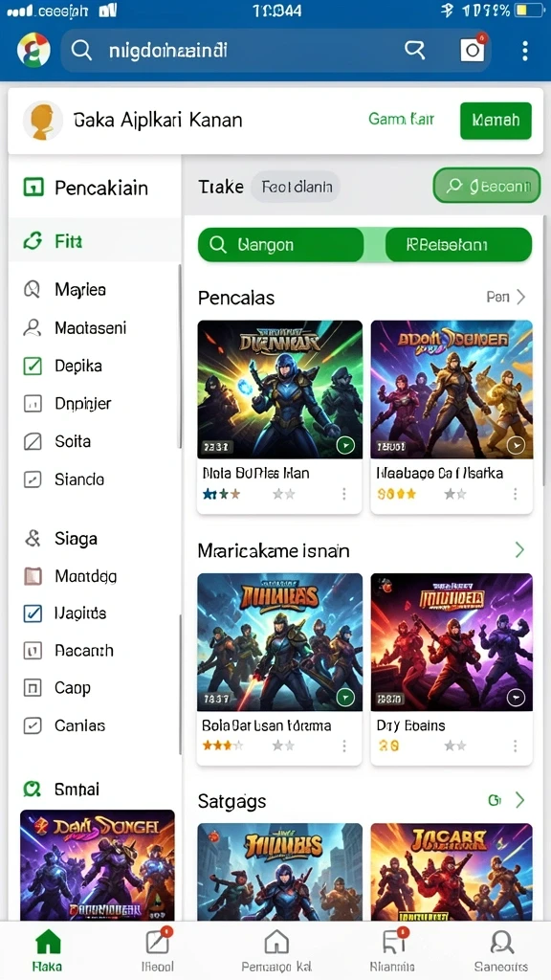Open the three-dot overflow menu in header

[x=525, y=51]
